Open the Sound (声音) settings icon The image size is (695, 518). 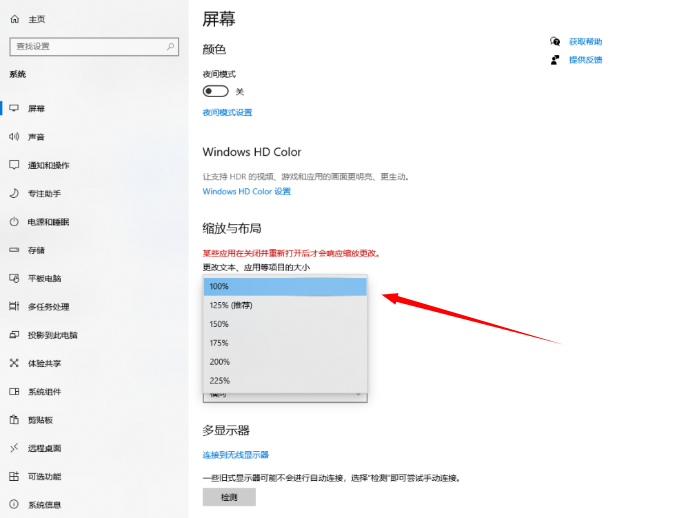tap(14, 136)
